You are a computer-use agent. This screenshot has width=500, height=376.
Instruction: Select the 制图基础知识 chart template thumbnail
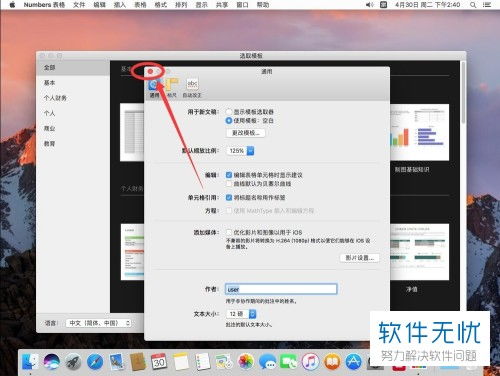point(419,132)
